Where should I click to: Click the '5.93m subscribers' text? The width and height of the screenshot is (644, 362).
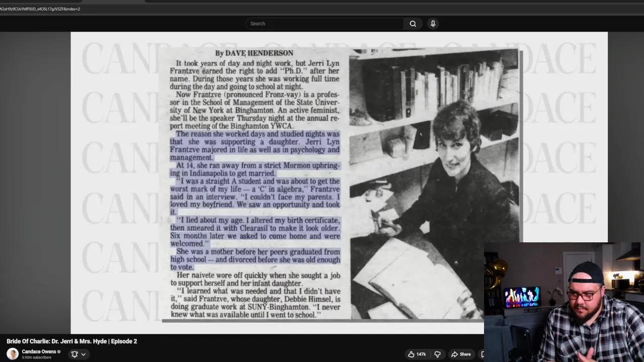[x=37, y=357]
